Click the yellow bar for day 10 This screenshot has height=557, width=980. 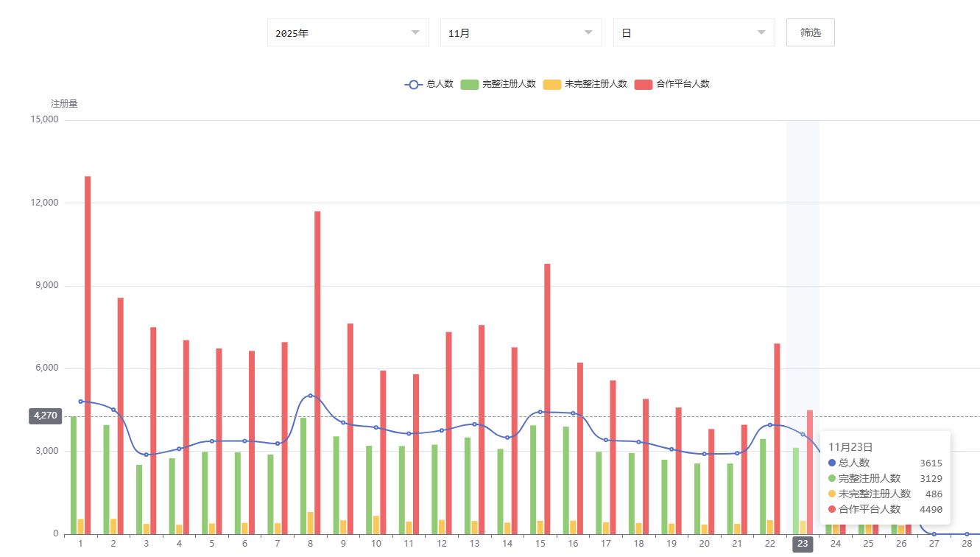click(x=376, y=525)
